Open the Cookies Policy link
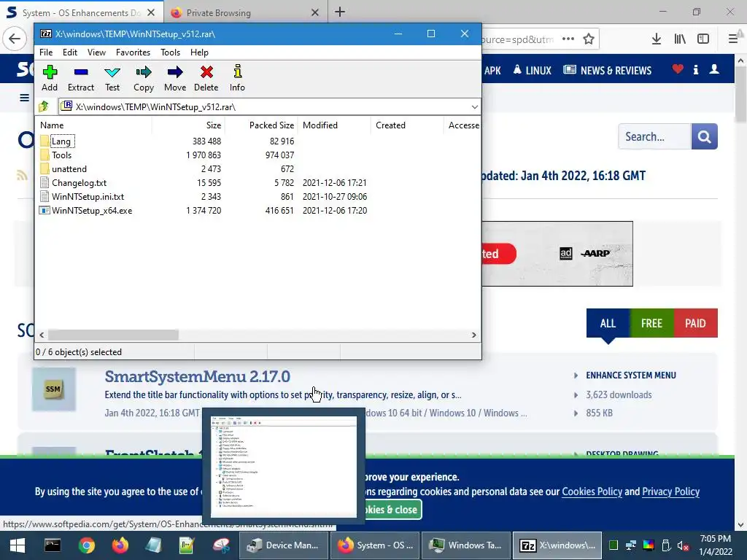The width and height of the screenshot is (747, 560). 592,491
